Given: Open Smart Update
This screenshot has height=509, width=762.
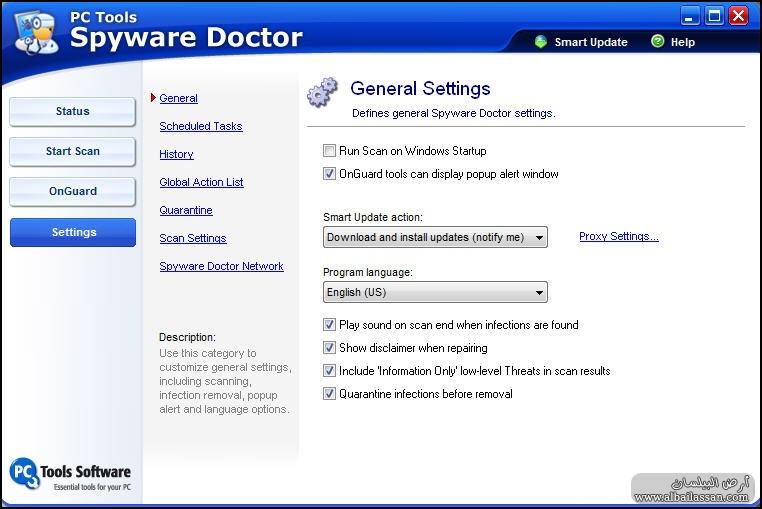Looking at the screenshot, I should (x=590, y=42).
